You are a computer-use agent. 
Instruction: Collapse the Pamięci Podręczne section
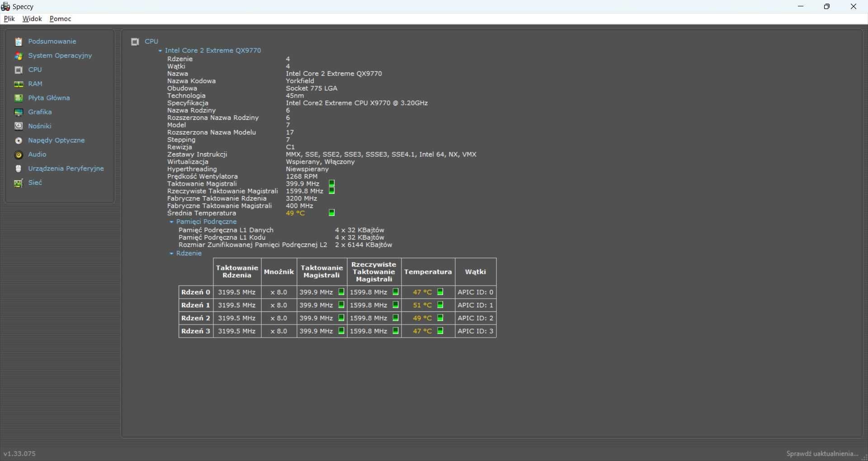(x=171, y=222)
